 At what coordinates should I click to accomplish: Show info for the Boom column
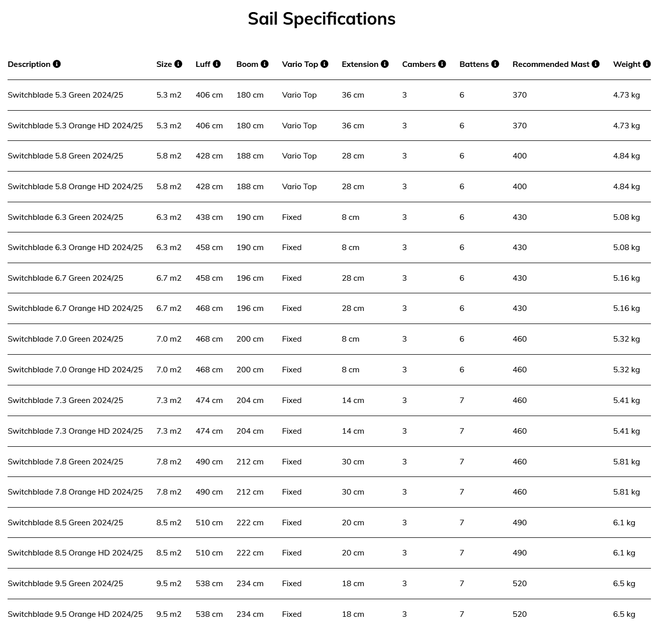click(x=265, y=64)
